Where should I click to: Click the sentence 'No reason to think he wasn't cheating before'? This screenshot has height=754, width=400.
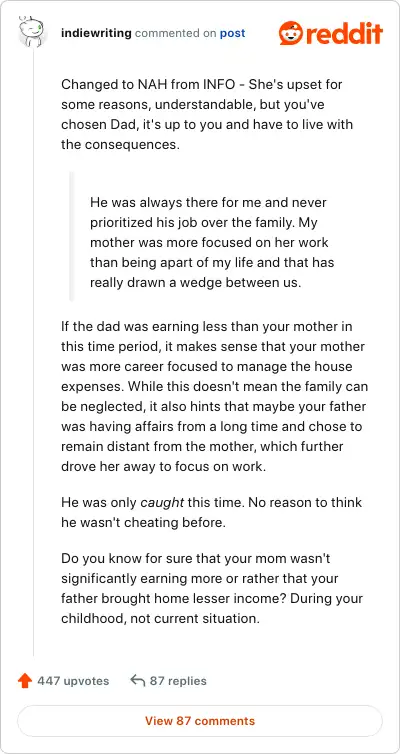(212, 513)
